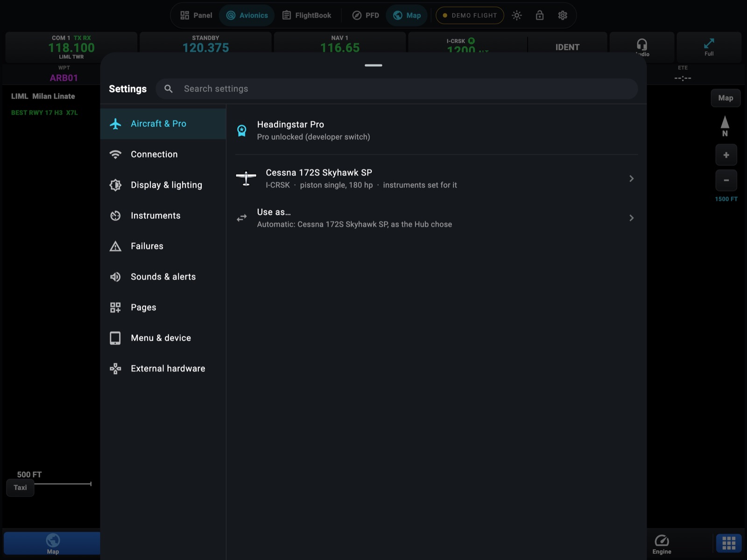Open the FlightBook tab

[307, 15]
